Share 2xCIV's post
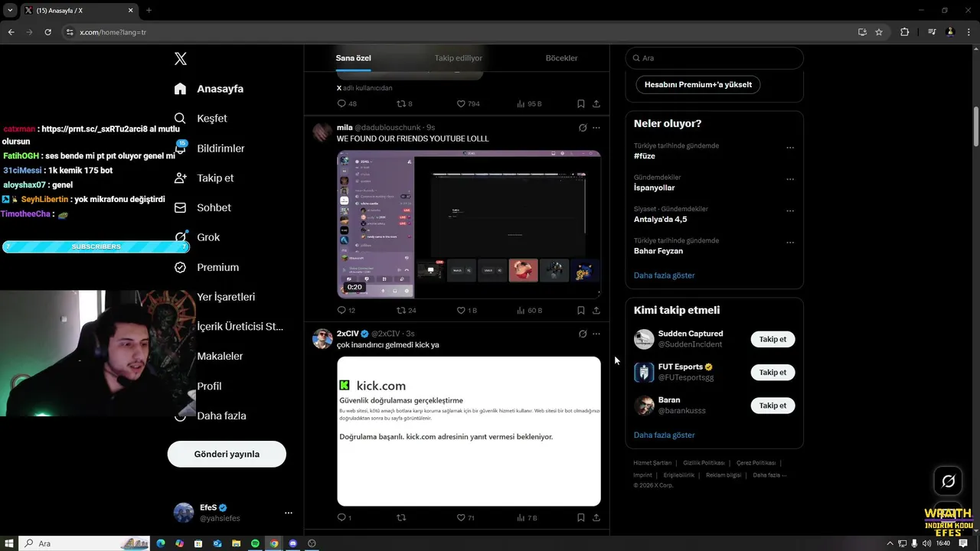 (x=596, y=518)
